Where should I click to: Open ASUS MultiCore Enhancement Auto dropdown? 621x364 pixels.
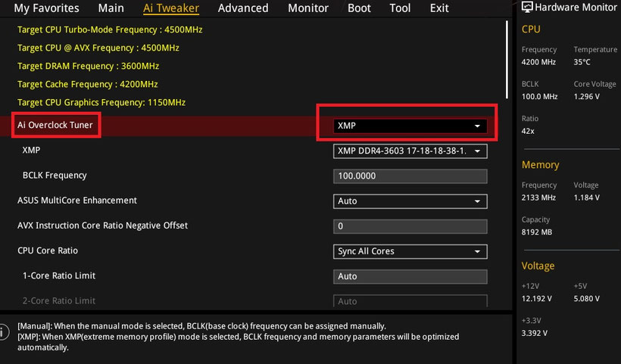pos(410,201)
